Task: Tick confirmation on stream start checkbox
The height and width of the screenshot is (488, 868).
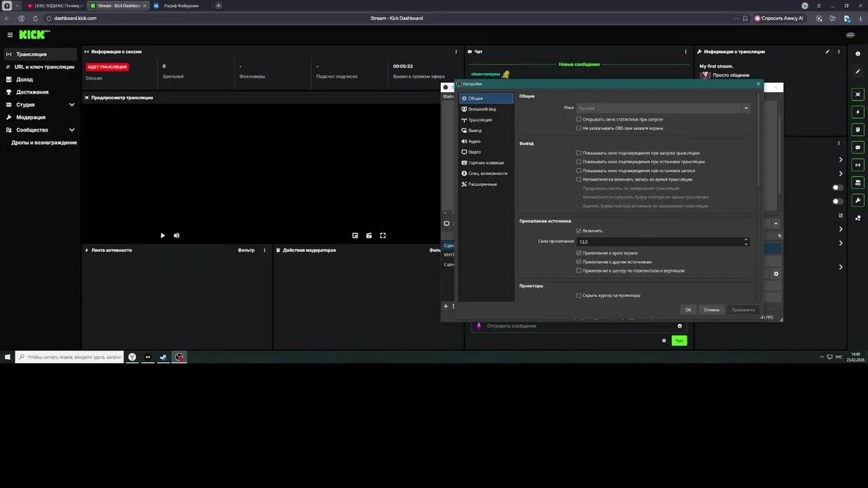Action: click(x=578, y=153)
